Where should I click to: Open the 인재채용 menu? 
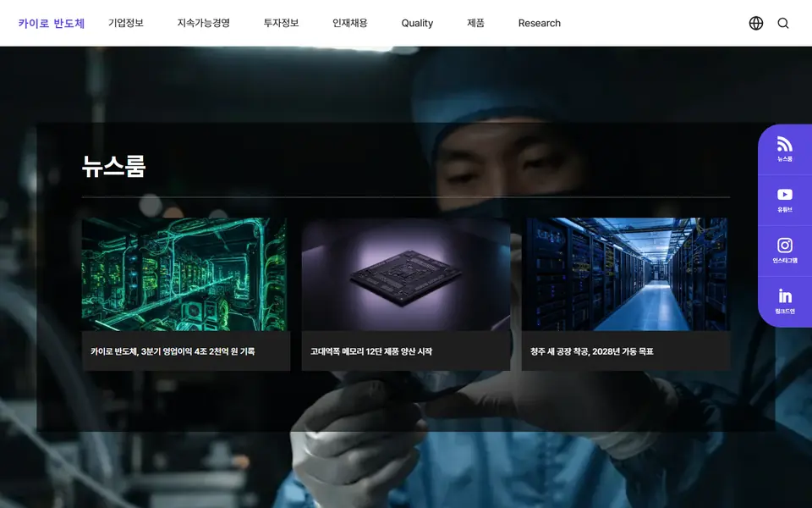tap(350, 24)
